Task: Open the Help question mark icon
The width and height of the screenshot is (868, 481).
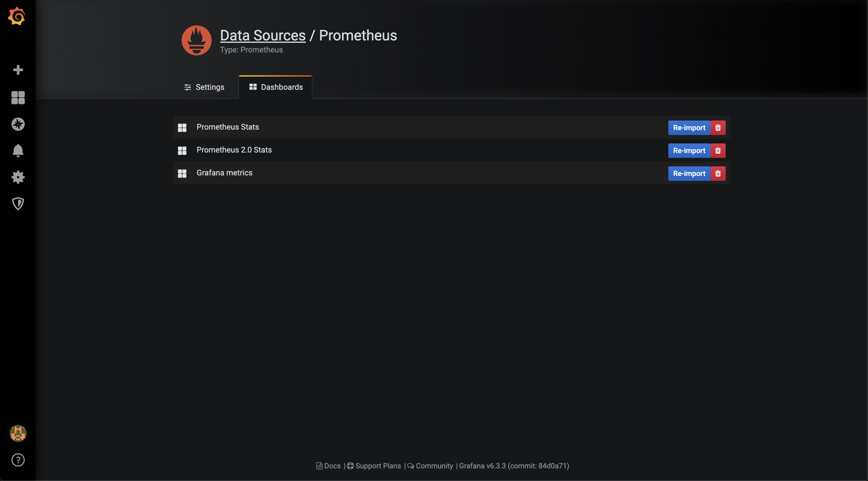Action: pyautogui.click(x=18, y=460)
